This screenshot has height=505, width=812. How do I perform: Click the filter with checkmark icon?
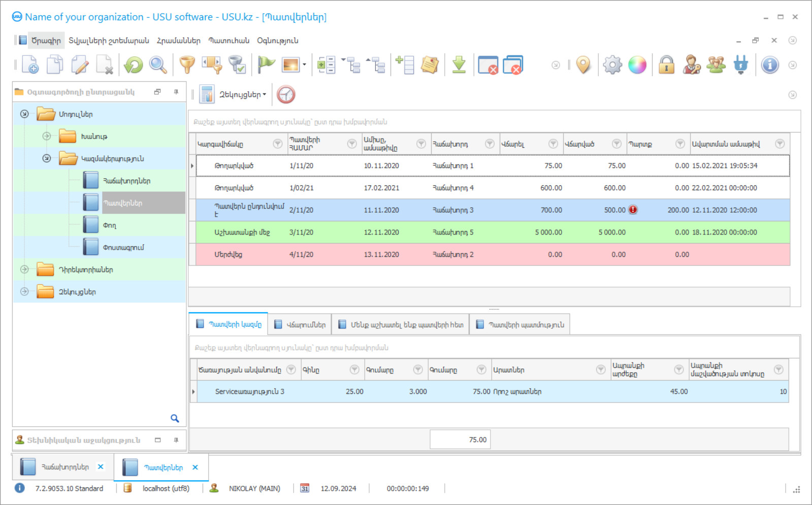coord(237,65)
